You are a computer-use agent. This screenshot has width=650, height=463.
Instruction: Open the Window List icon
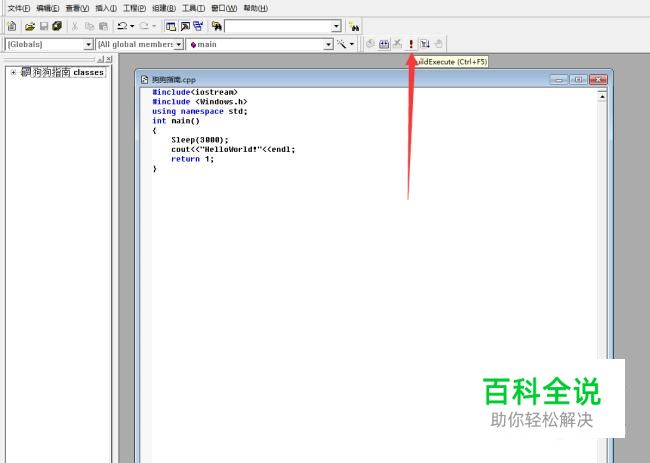199,27
